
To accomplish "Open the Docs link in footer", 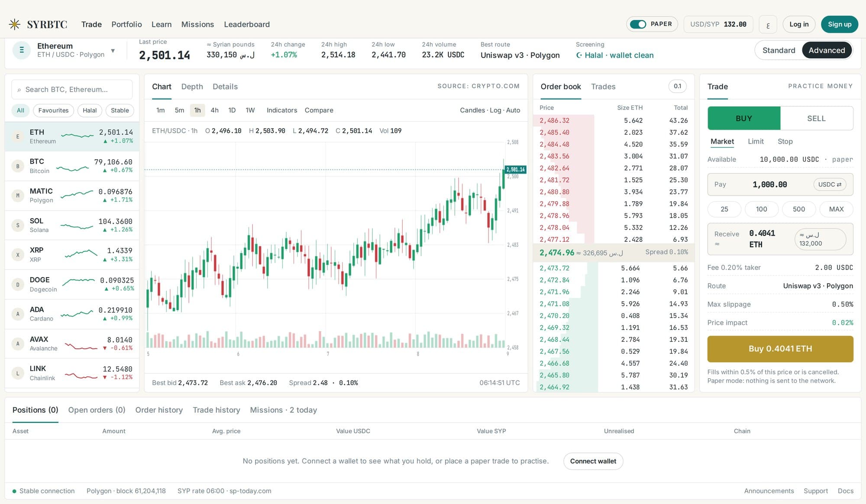I will click(x=845, y=491).
